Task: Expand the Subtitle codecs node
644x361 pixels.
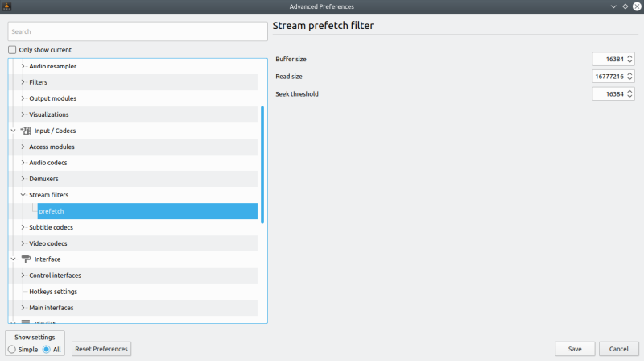Action: coord(23,227)
